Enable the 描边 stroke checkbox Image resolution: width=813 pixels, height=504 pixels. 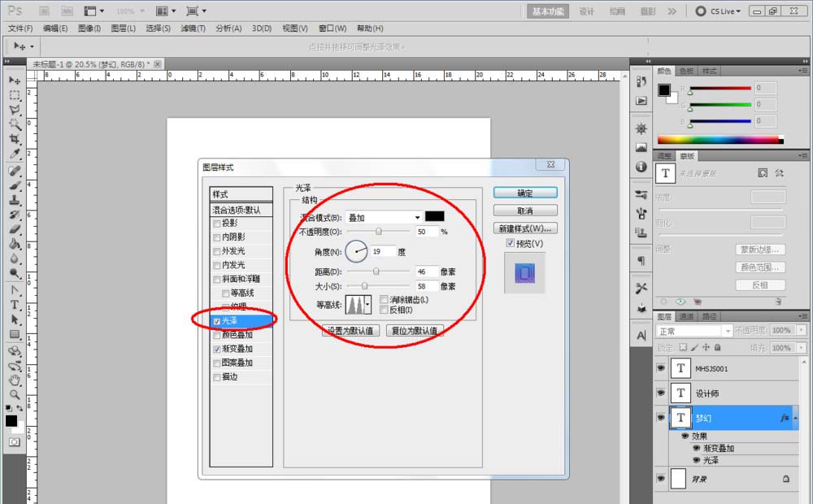[x=217, y=377]
